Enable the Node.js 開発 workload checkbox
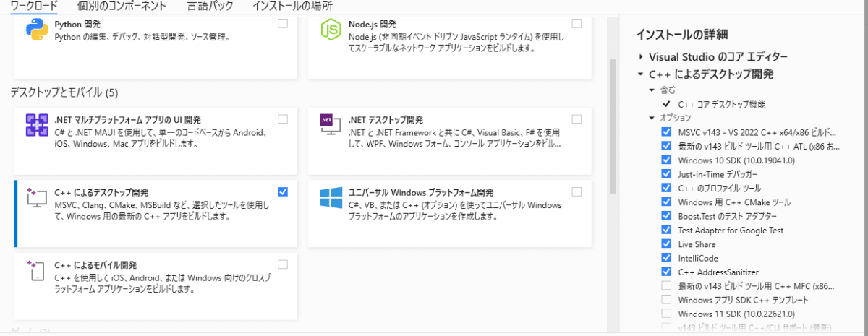Screen dimensions: 868x336 click(576, 24)
